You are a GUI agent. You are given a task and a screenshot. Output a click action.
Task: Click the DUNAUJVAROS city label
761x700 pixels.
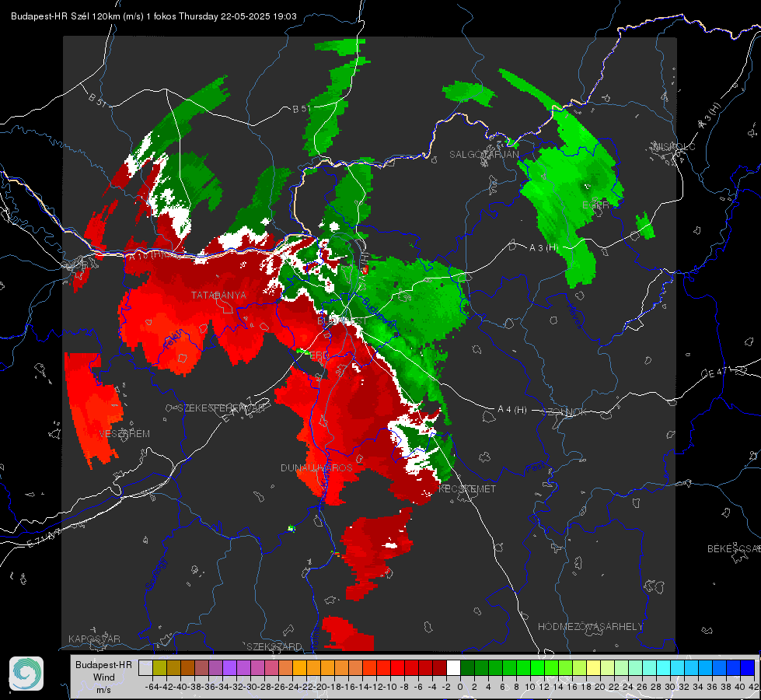tap(316, 467)
